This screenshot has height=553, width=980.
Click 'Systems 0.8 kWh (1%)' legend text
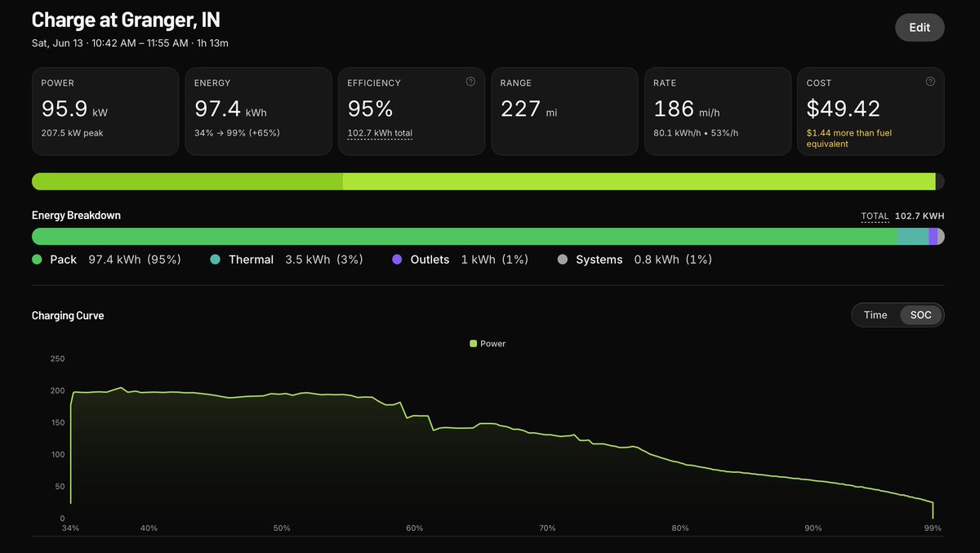644,260
